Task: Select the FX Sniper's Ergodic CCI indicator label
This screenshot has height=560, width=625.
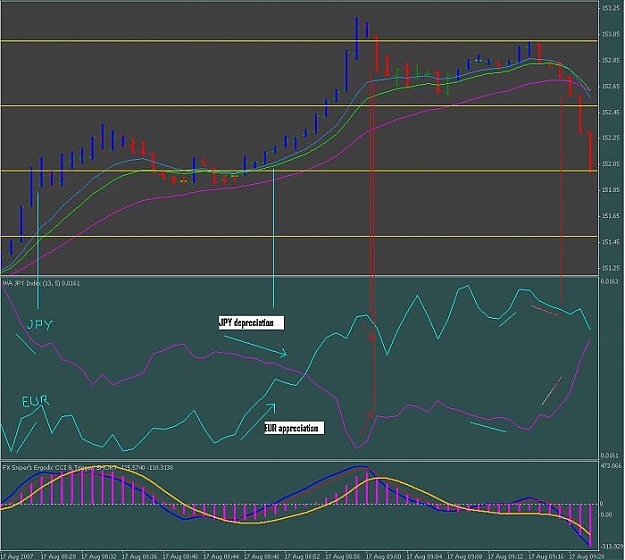Action: [x=88, y=468]
